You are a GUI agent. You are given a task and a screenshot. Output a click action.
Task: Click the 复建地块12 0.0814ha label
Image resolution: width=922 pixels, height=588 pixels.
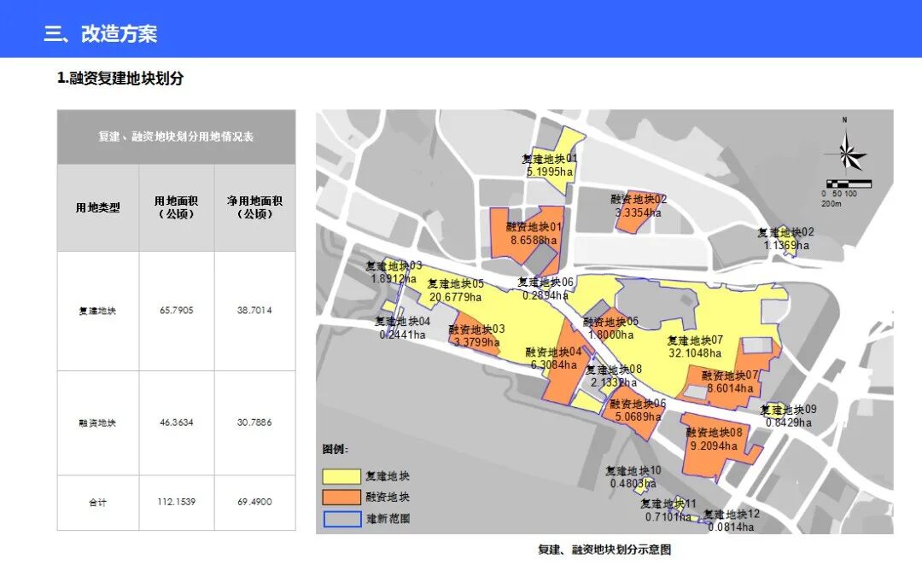[x=730, y=521]
